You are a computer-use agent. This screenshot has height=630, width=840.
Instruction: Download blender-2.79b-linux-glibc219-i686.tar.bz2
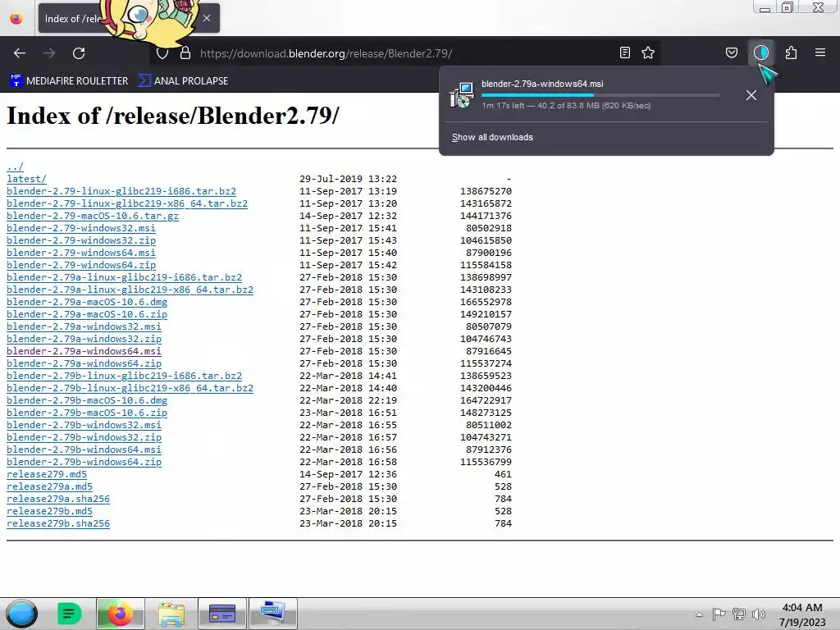[125, 376]
